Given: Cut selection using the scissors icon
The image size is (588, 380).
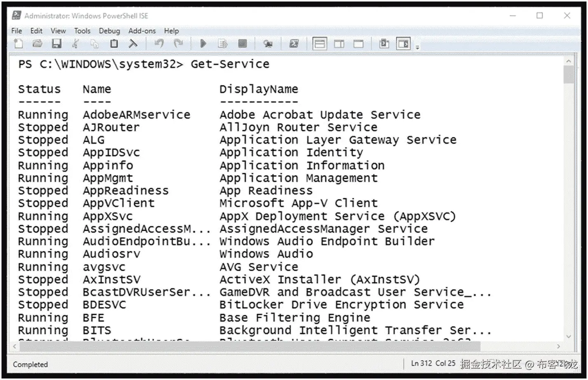Looking at the screenshot, I should (x=76, y=44).
